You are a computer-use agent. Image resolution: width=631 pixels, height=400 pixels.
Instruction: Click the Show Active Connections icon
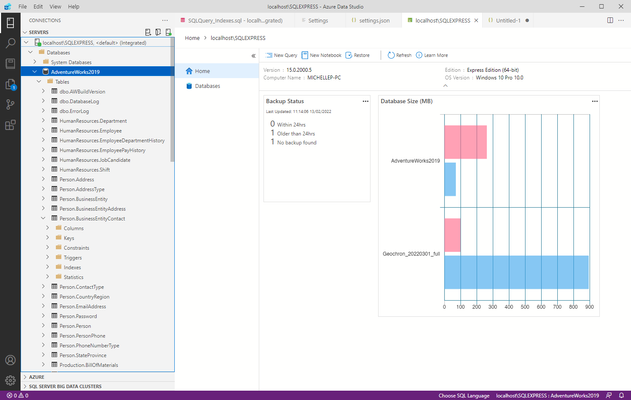168,32
